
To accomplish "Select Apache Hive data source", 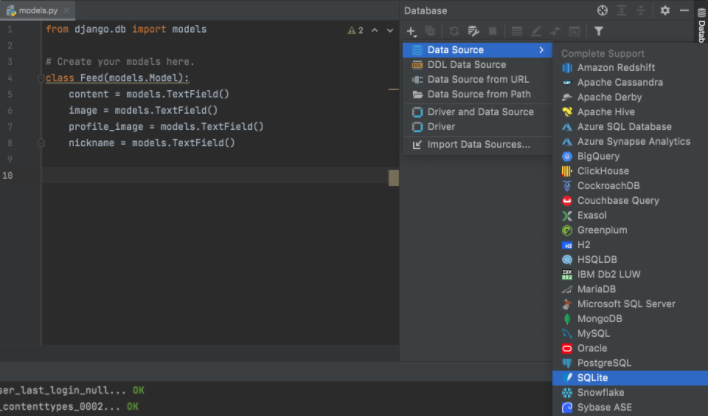I will point(630,112).
